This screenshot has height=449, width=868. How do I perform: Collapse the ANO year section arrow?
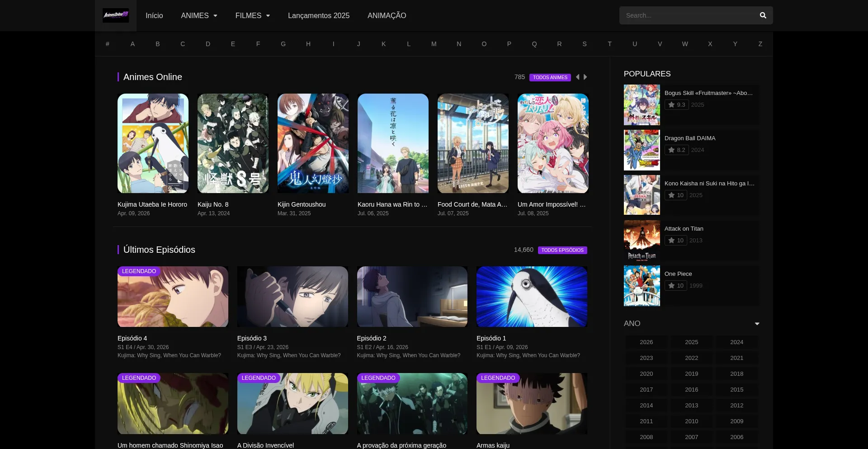pos(757,324)
